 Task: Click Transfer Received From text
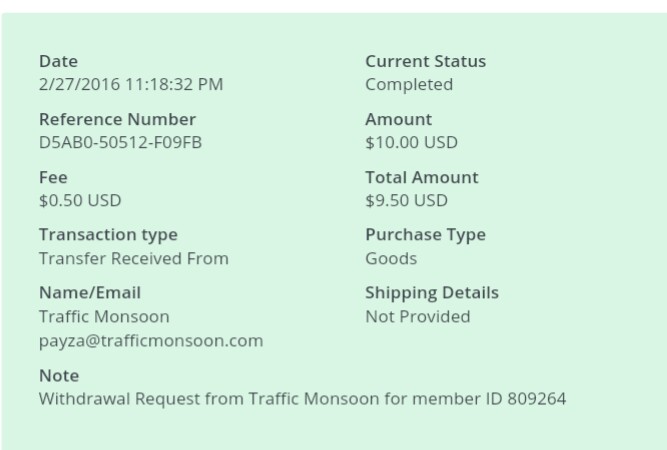tap(133, 258)
